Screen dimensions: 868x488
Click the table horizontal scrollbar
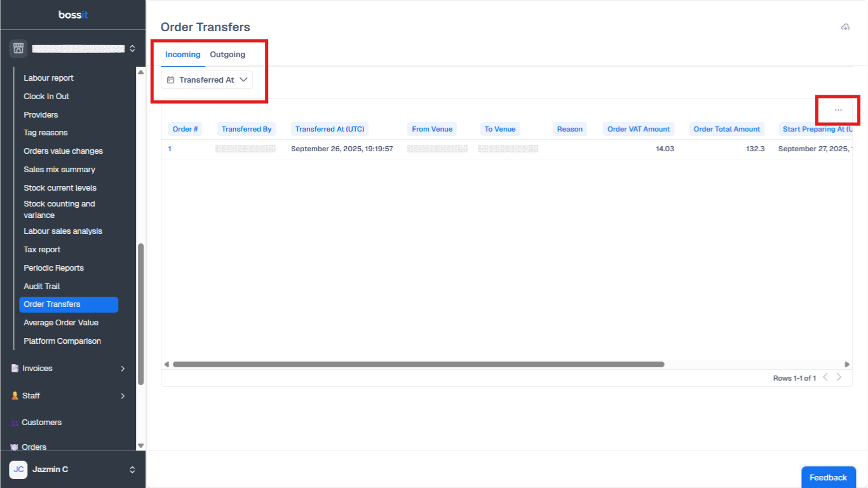(x=418, y=365)
